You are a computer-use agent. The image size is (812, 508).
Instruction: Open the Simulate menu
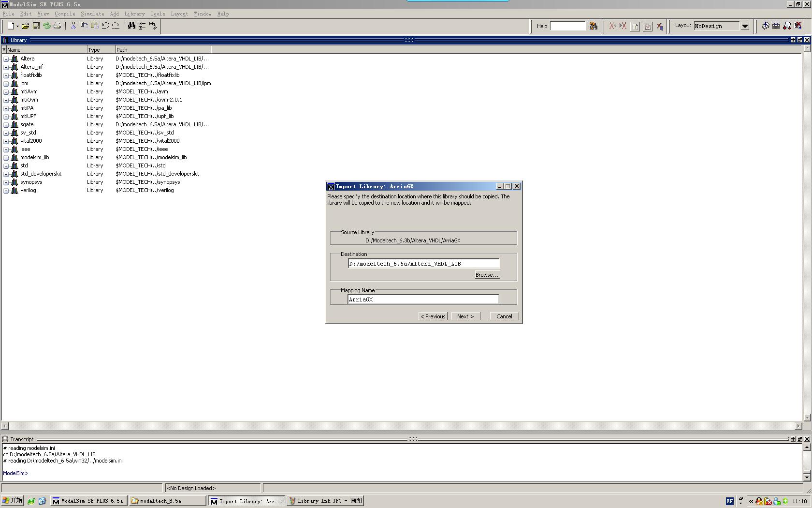point(92,14)
